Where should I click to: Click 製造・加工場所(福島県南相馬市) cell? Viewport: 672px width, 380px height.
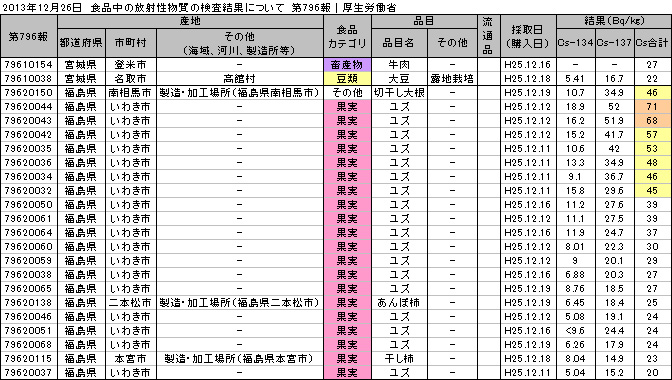(240, 93)
